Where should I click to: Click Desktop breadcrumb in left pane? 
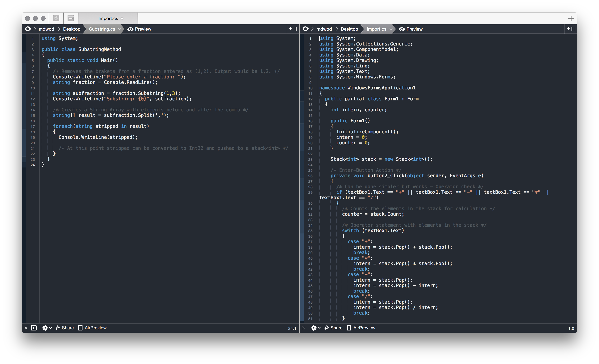click(71, 29)
